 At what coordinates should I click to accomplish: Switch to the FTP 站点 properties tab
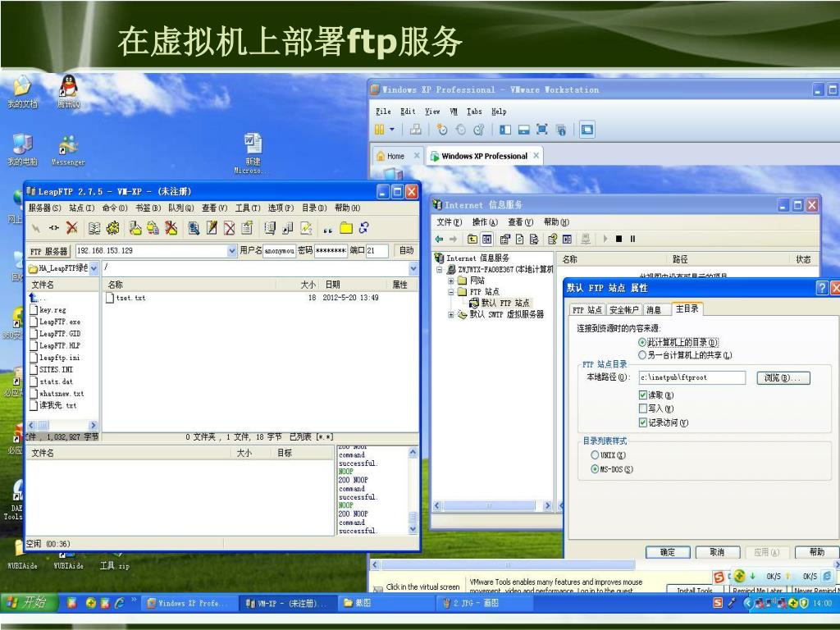(587, 309)
